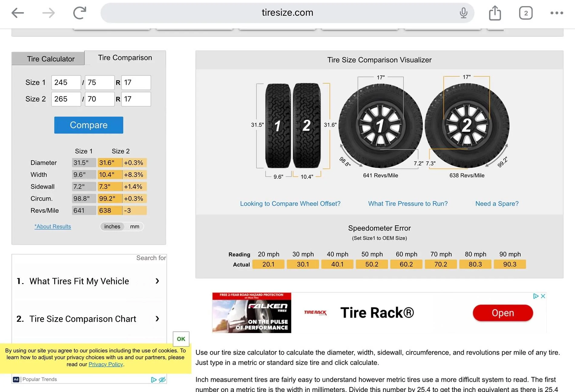Click tire 2 side-view wheel image
Viewport: 575px width, 392px height.
[x=467, y=126]
